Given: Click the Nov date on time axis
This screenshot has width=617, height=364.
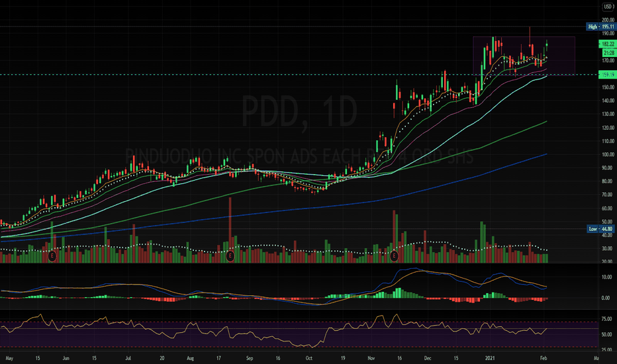Looking at the screenshot, I should tap(371, 358).
